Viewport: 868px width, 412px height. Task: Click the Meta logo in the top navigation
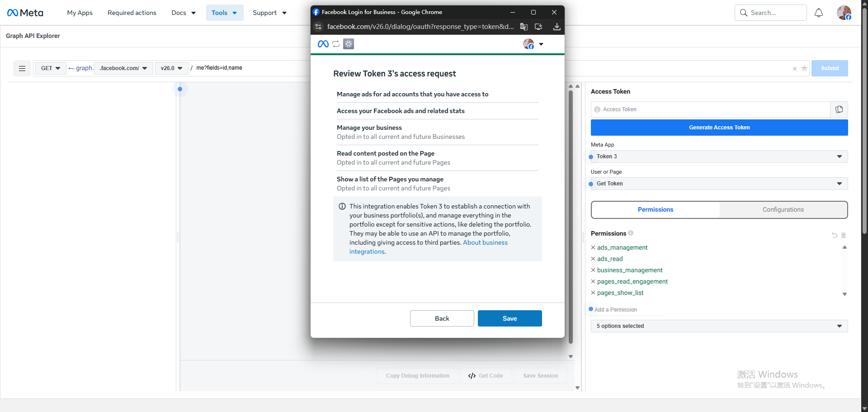point(25,13)
